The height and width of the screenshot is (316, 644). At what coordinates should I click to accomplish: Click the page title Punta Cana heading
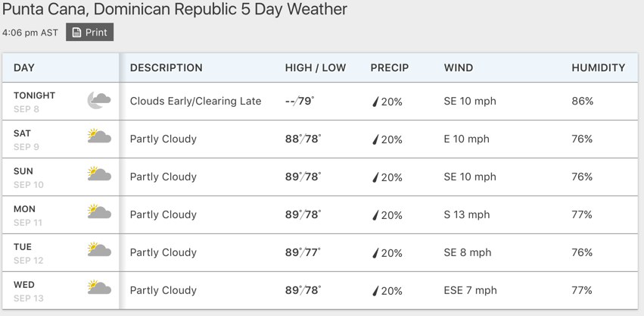click(175, 9)
